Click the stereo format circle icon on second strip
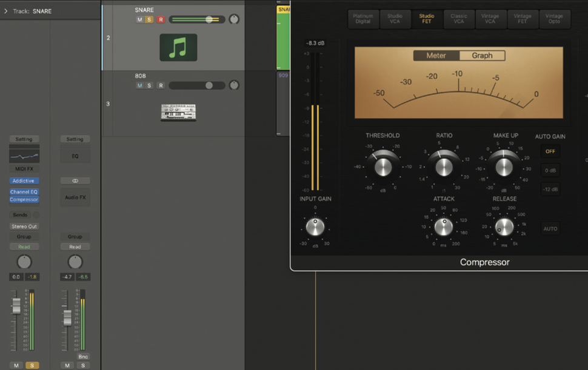This screenshot has height=370, width=588. [75, 180]
